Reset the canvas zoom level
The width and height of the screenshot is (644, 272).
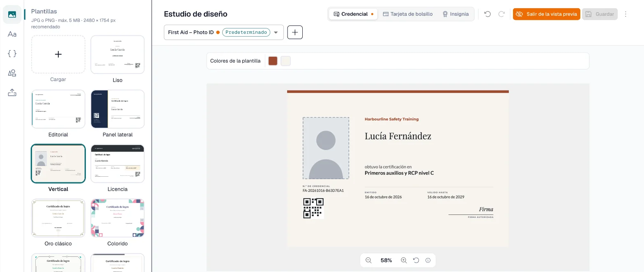(416, 260)
